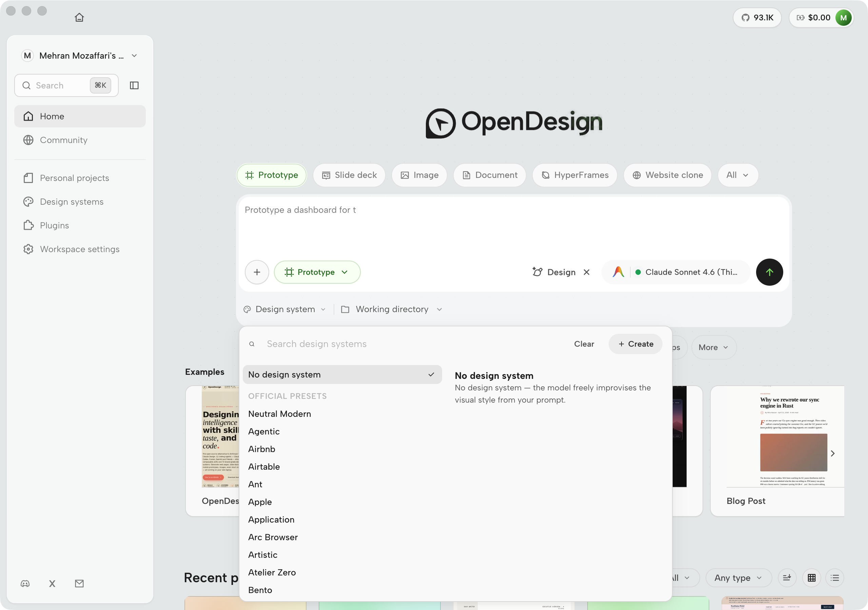The height and width of the screenshot is (610, 868).
Task: Open Community in the sidebar
Action: coord(80,140)
